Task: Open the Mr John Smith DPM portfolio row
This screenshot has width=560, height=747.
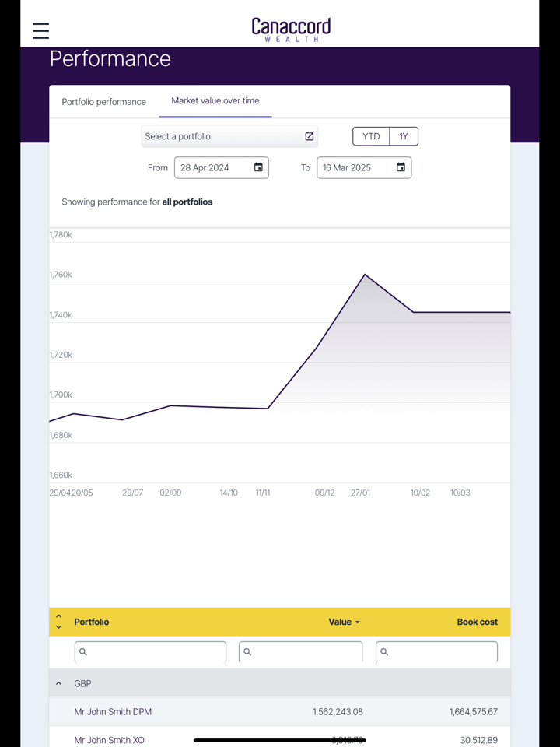Action: click(x=114, y=711)
